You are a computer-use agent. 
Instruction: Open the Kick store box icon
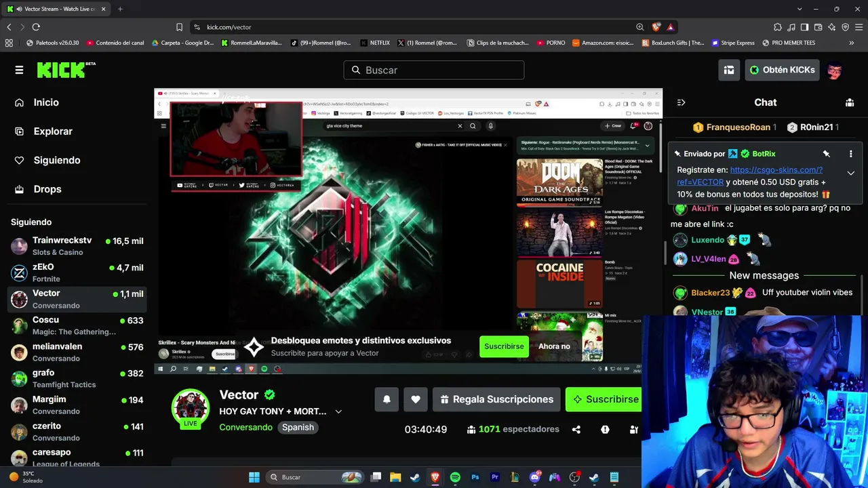click(729, 70)
